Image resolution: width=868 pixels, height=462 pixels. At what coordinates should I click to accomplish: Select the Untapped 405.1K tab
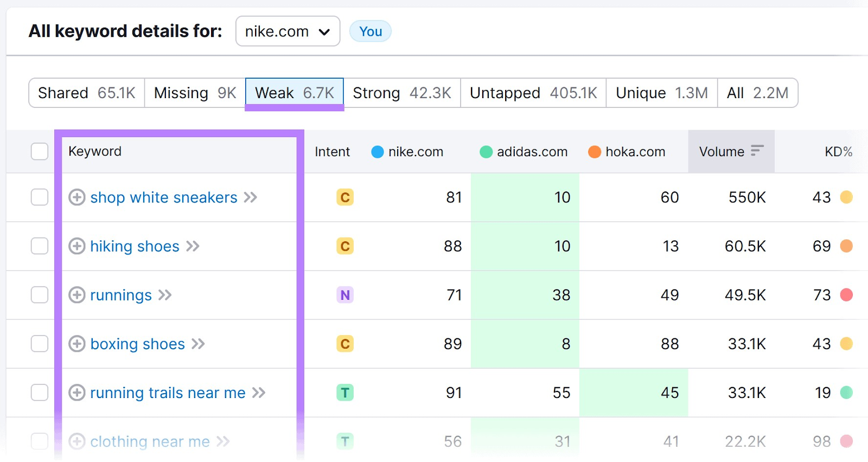point(533,93)
